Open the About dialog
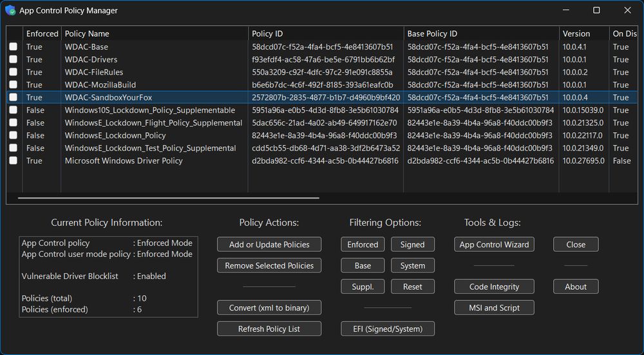 pyautogui.click(x=576, y=287)
